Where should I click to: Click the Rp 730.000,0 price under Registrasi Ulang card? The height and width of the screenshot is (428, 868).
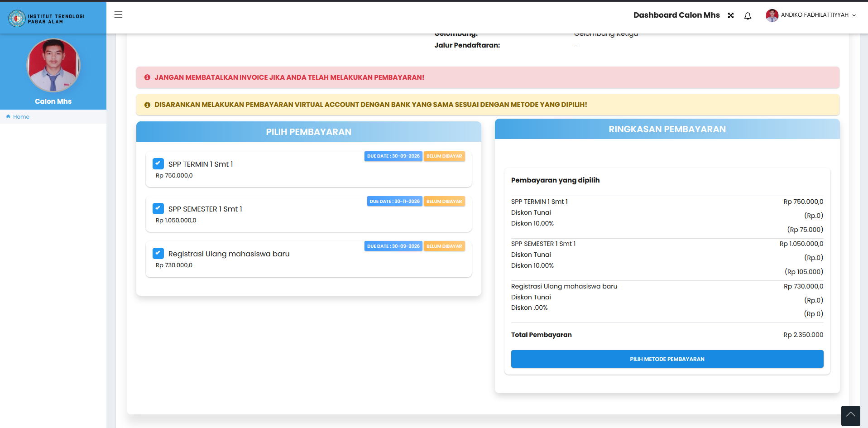click(174, 265)
